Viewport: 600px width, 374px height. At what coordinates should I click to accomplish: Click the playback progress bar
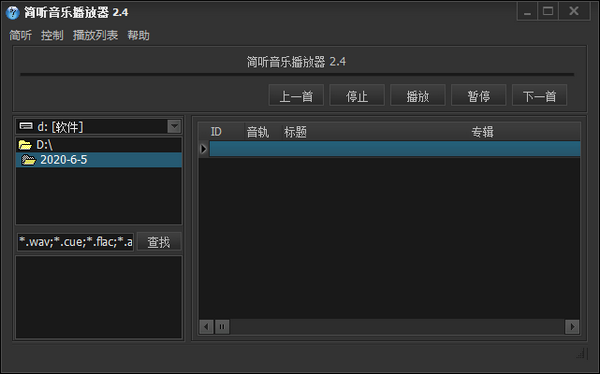[297, 75]
